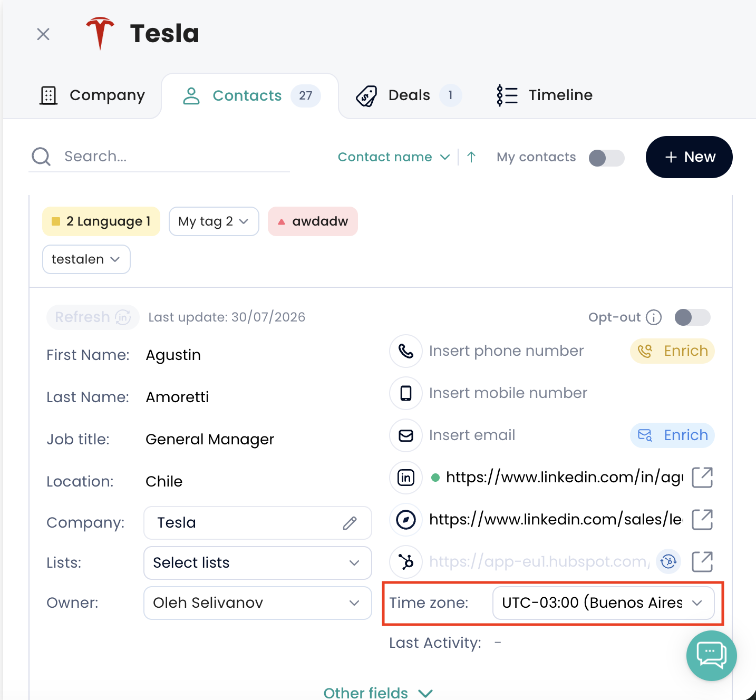This screenshot has height=700, width=756.
Task: Toggle the Opt-out switch
Action: click(692, 317)
